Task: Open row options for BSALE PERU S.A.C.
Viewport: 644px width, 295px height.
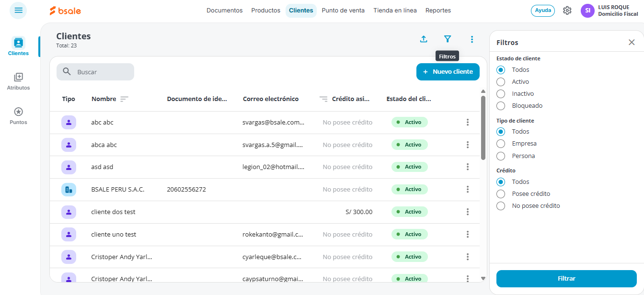Action: pos(468,189)
